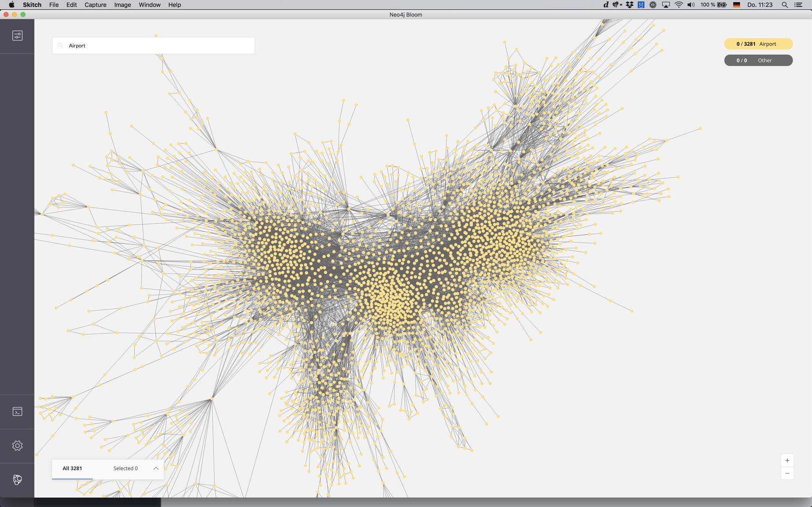
Task: Open the Image menu
Action: [x=122, y=5]
